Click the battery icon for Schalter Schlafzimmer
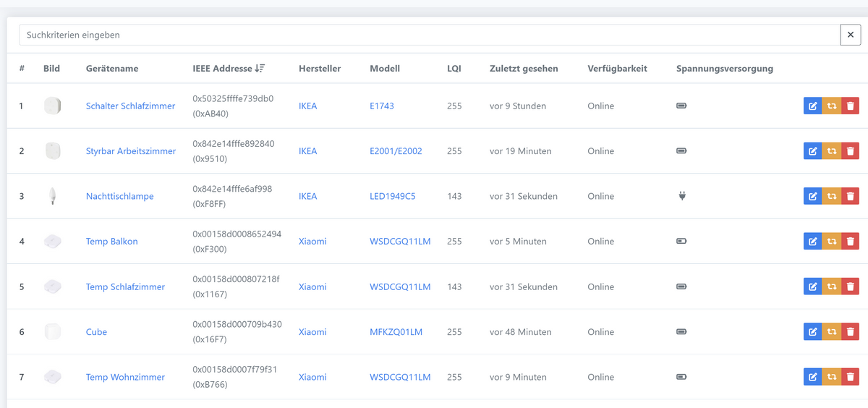This screenshot has height=408, width=868. tap(681, 106)
